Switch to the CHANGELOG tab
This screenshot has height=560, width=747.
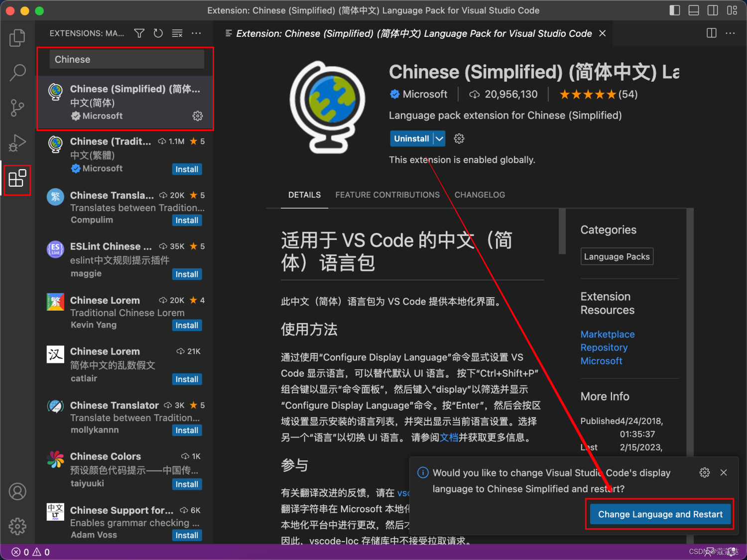(x=480, y=195)
